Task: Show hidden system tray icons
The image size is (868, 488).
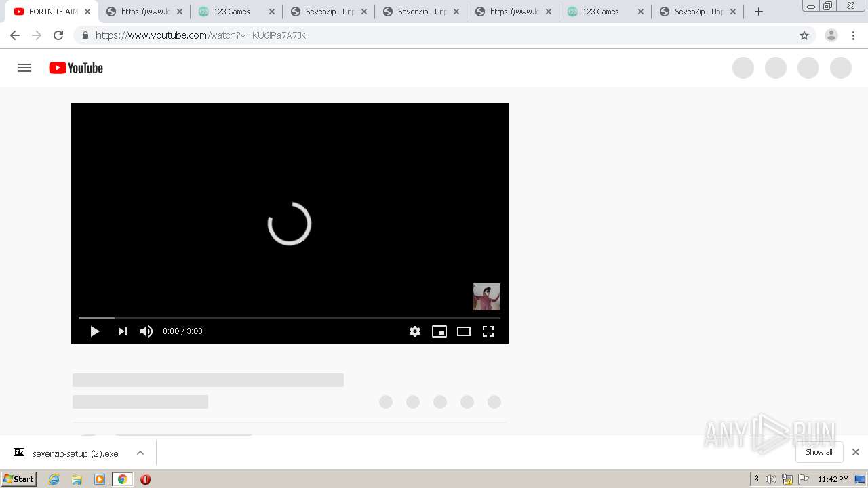Action: (x=756, y=479)
